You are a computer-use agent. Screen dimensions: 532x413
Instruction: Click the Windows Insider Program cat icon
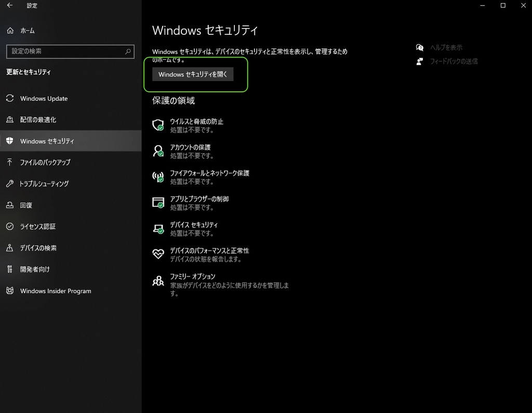pyautogui.click(x=10, y=291)
